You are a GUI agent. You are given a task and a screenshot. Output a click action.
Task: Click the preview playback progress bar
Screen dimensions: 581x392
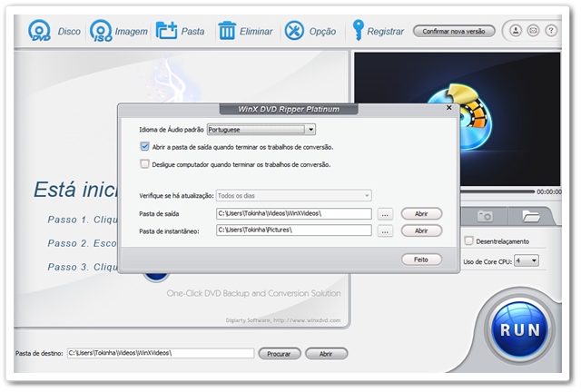coord(497,191)
